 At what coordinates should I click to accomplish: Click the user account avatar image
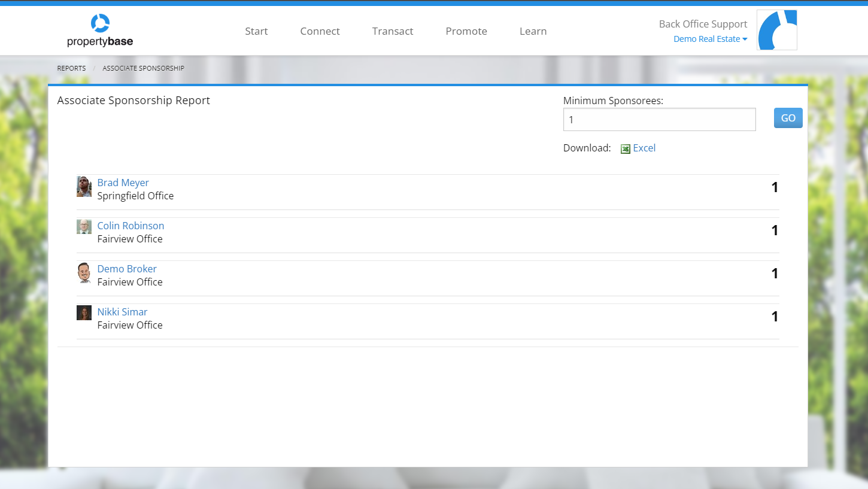pos(776,30)
